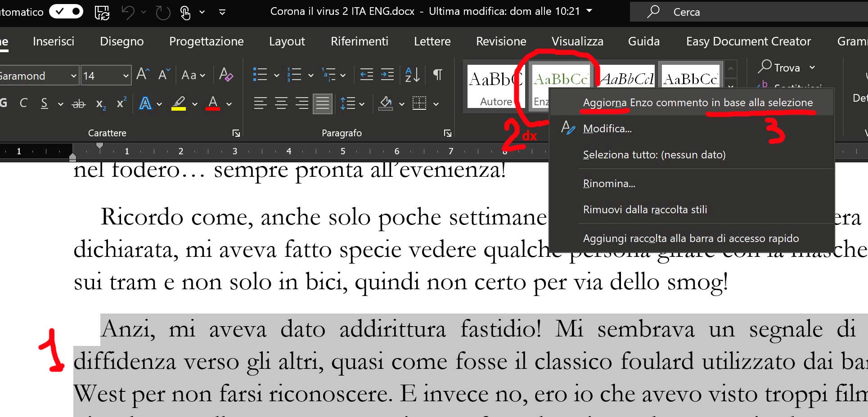Open the Revisione ribbon tab

pyautogui.click(x=501, y=41)
